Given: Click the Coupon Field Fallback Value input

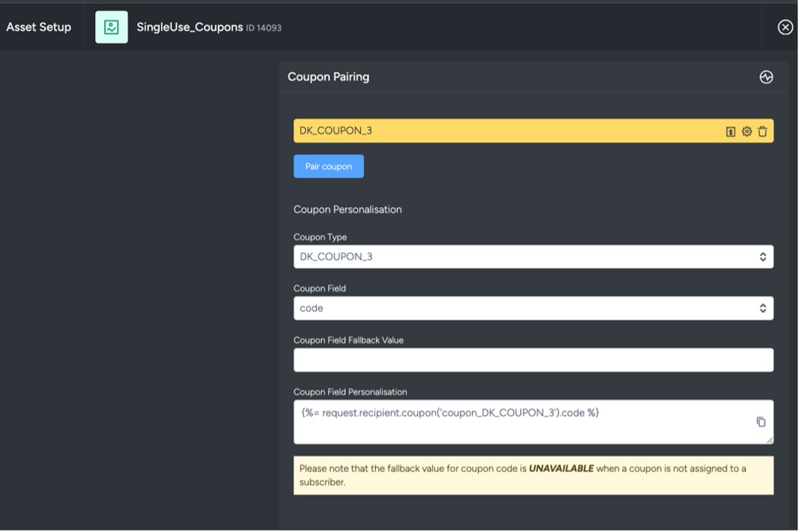Looking at the screenshot, I should point(533,358).
